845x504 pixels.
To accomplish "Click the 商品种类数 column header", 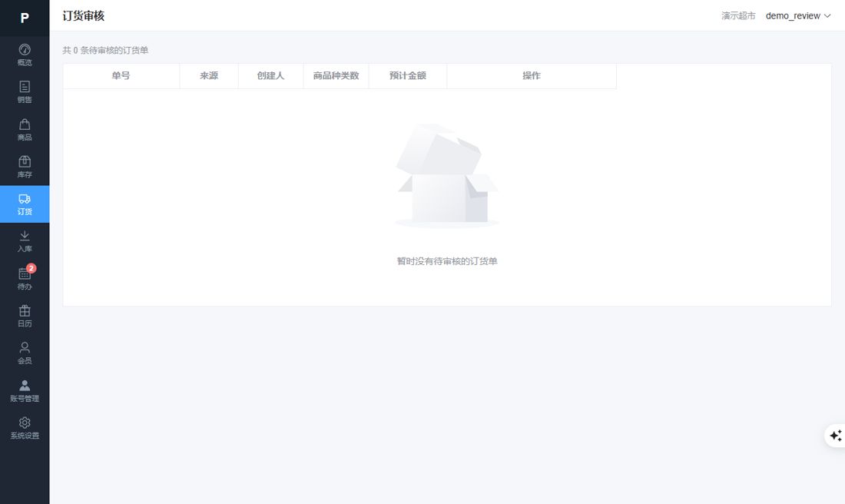I will click(x=336, y=76).
